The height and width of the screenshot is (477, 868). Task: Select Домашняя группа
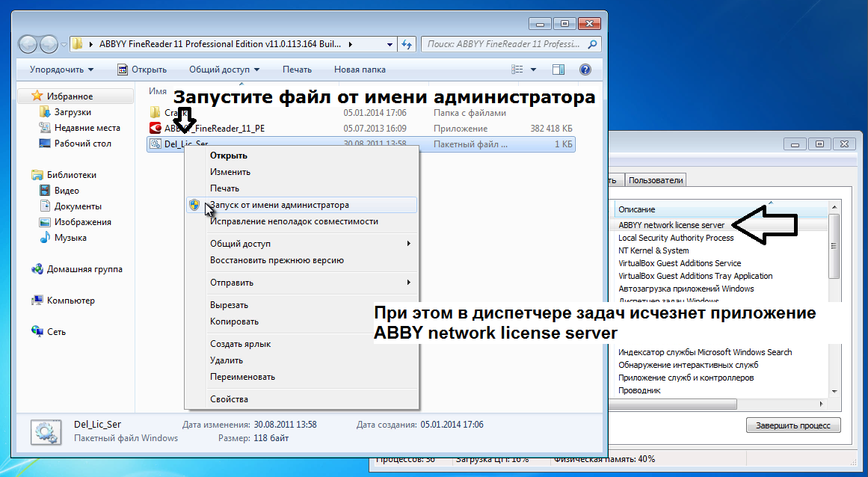click(84, 269)
